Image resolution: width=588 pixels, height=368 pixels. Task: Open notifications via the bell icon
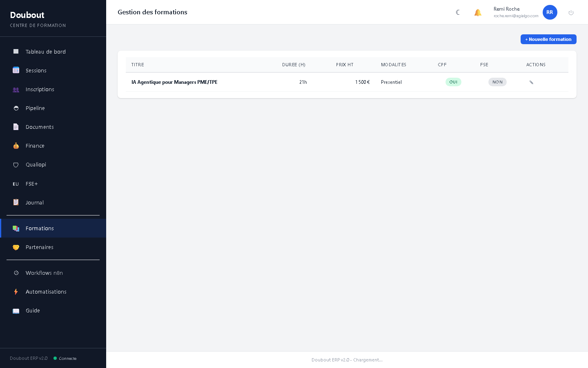tap(478, 12)
